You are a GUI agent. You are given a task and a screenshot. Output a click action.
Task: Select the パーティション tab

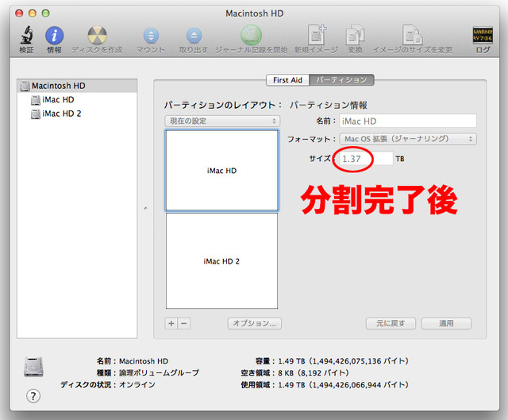[x=341, y=80]
